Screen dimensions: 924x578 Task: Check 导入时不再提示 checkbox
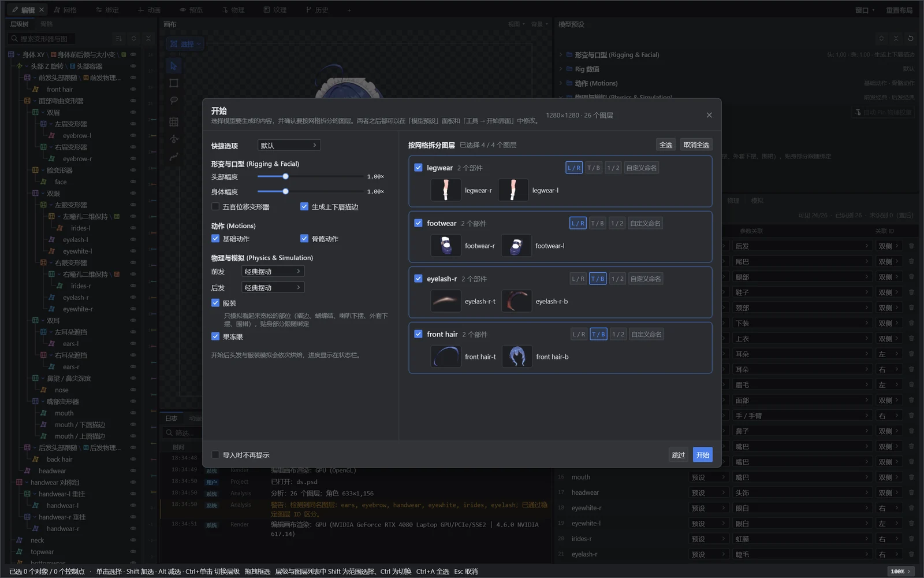coord(215,455)
